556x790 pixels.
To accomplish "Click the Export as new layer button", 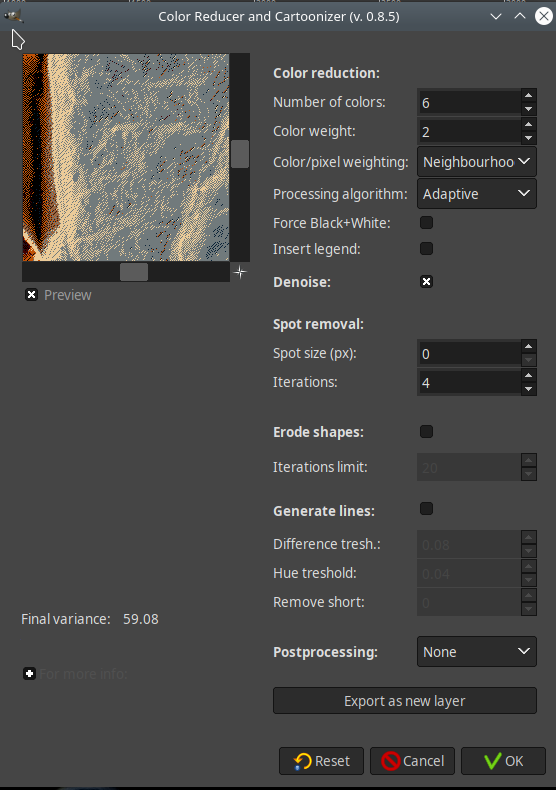I will pyautogui.click(x=405, y=701).
